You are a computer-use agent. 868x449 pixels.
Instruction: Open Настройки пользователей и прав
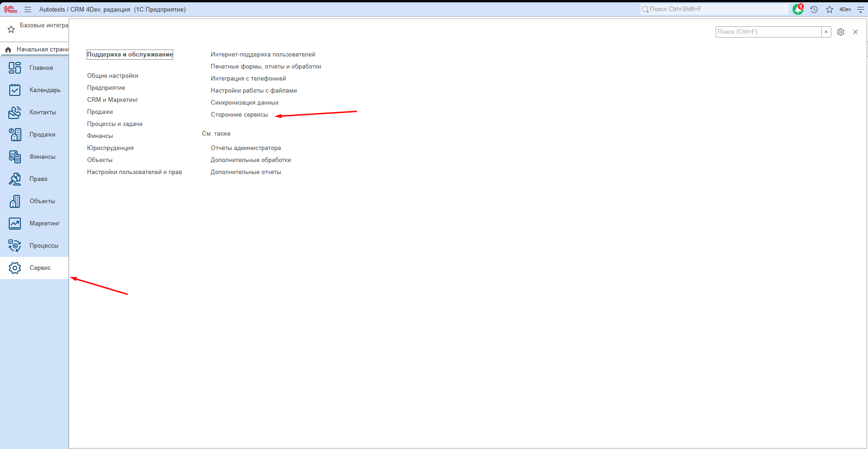point(134,172)
